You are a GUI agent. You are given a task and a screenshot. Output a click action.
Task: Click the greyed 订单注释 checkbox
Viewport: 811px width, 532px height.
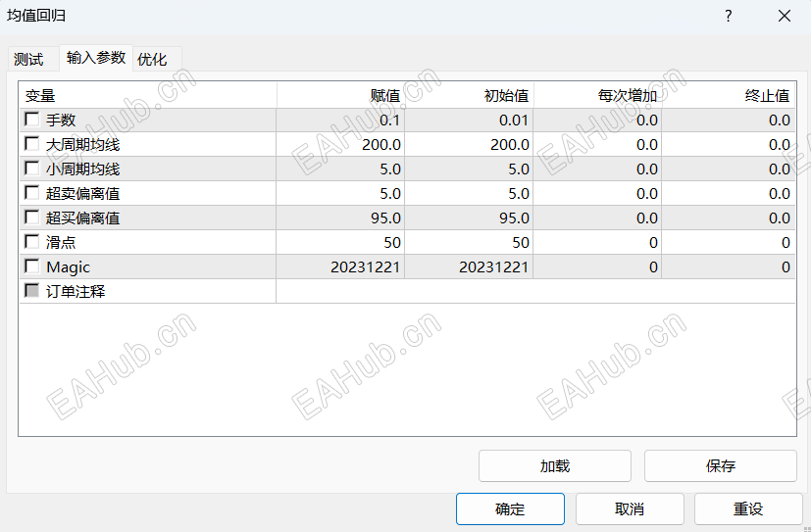click(32, 291)
